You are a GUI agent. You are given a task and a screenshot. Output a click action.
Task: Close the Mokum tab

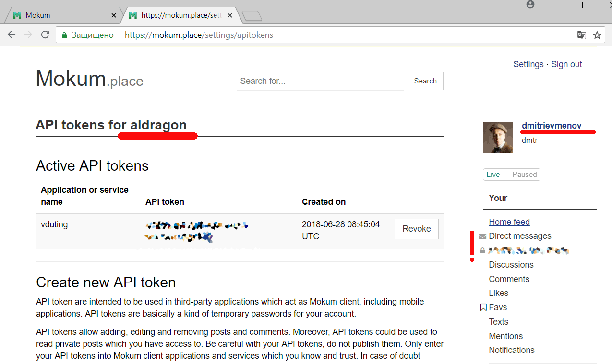pos(114,15)
